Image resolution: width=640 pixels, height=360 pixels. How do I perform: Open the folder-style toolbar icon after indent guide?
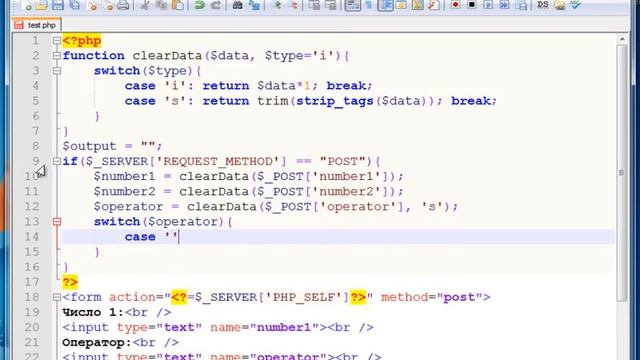coord(401,5)
